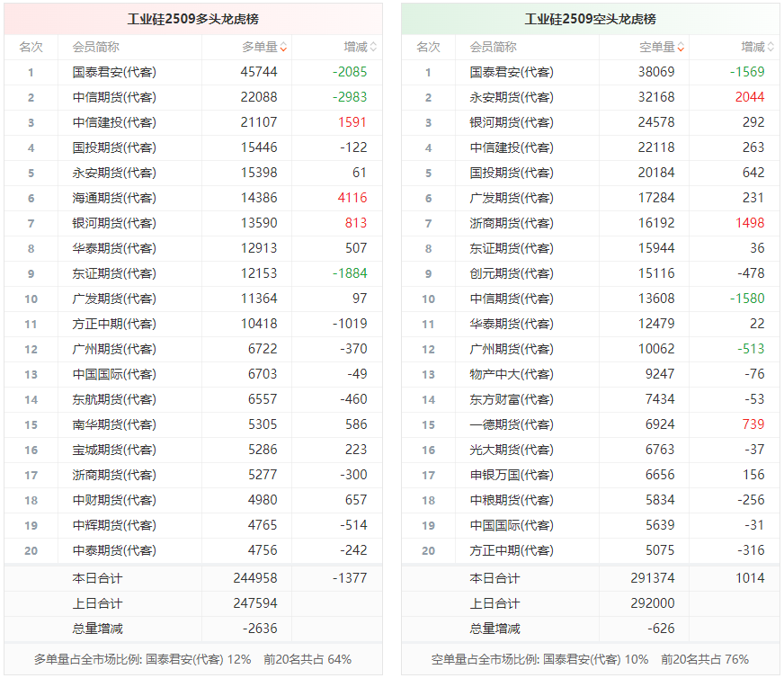Image resolution: width=784 pixels, height=678 pixels.
Task: Click red change value 2044
Action: [750, 97]
